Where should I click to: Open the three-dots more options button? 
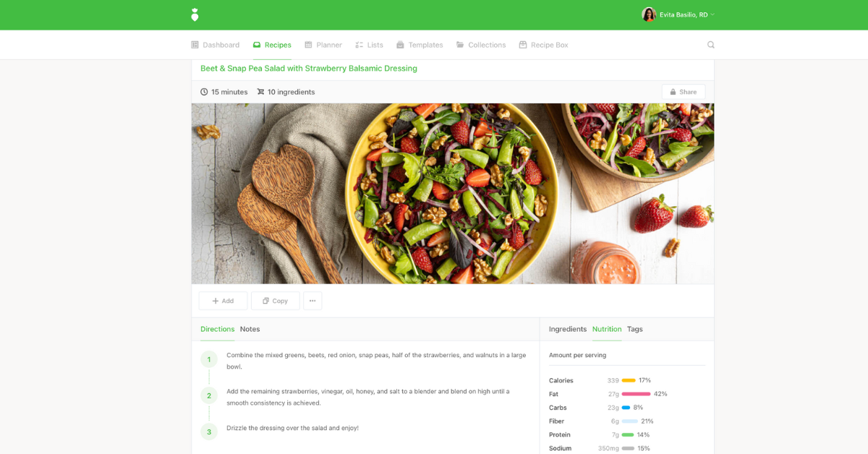click(312, 301)
